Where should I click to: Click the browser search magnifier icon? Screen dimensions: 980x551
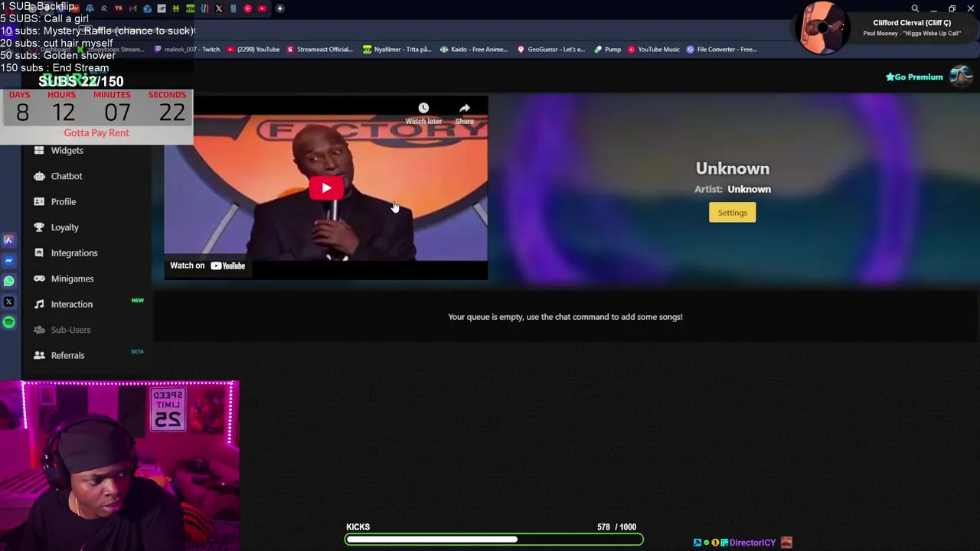pos(915,8)
